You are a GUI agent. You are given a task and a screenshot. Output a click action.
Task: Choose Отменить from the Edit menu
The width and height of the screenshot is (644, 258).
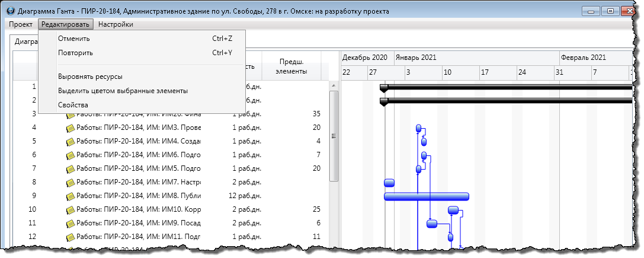point(74,39)
